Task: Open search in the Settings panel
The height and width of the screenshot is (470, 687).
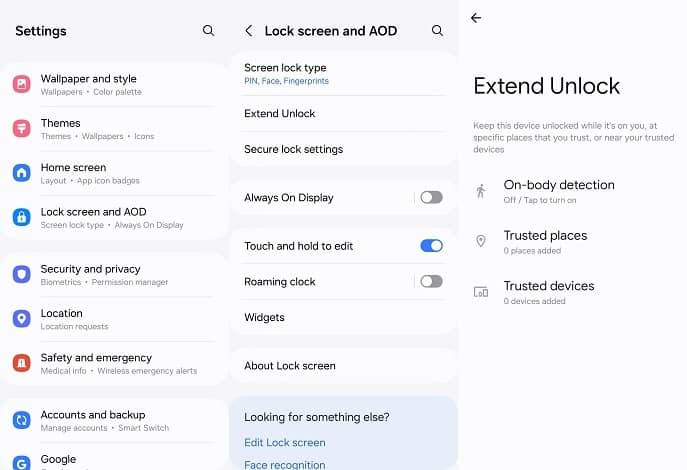Action: pyautogui.click(x=209, y=31)
